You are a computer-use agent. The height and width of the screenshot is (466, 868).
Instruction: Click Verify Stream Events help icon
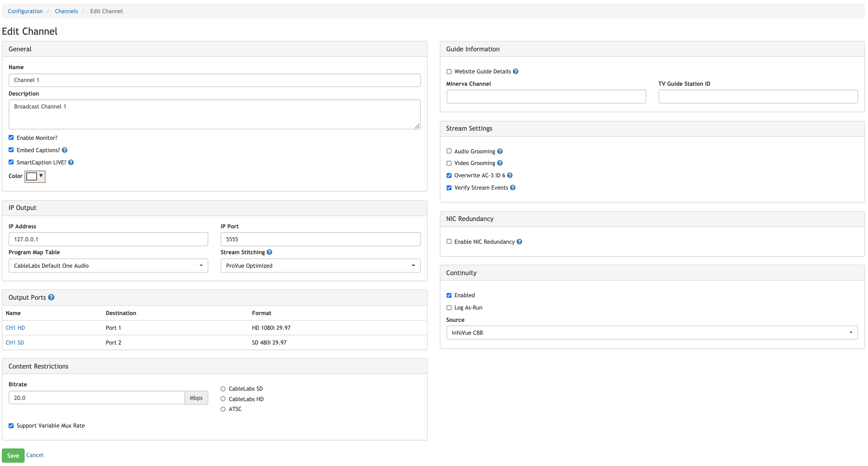click(513, 188)
